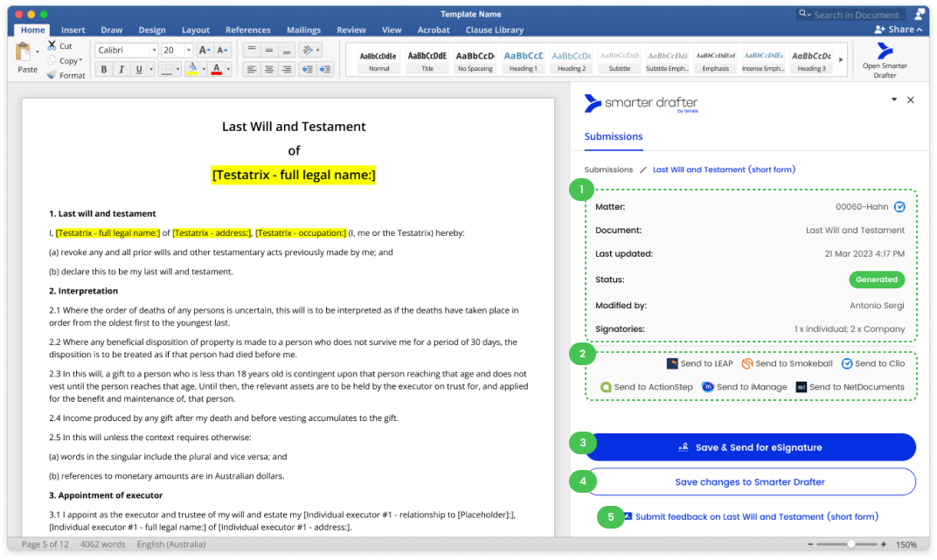The width and height of the screenshot is (937, 560).
Task: Open the text highlight color dropdown
Action: tap(203, 67)
